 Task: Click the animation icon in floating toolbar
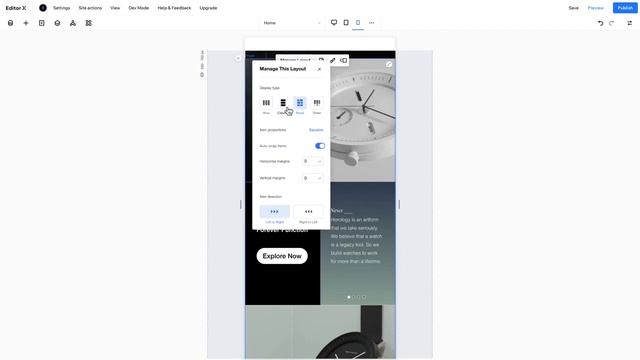tap(344, 60)
